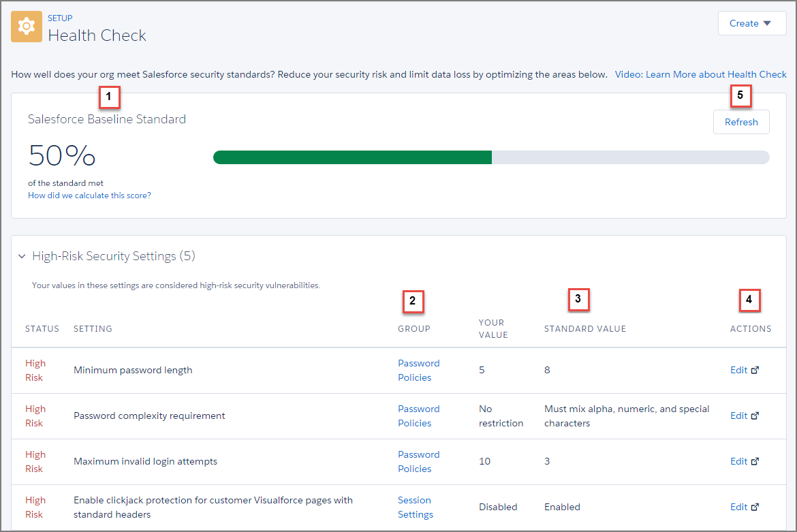The image size is (797, 532).
Task: Open Session Settings for clickjack protection row
Action: click(416, 507)
